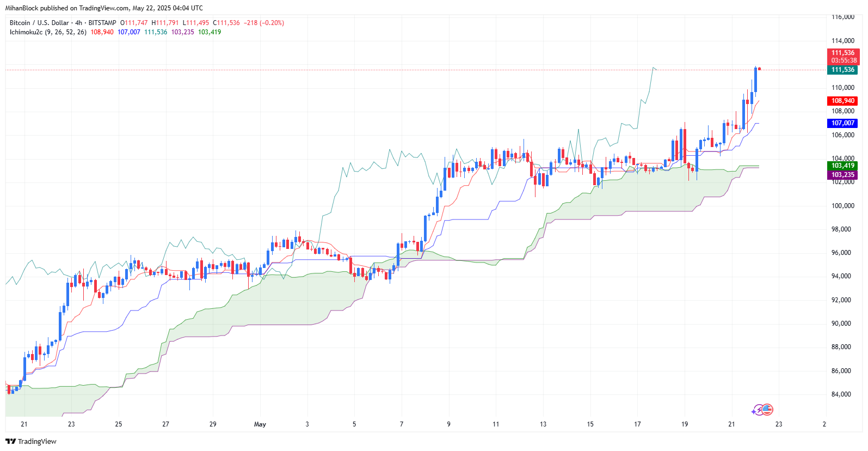Click the US flag economic event icon
The width and height of the screenshot is (868, 451).
767,410
